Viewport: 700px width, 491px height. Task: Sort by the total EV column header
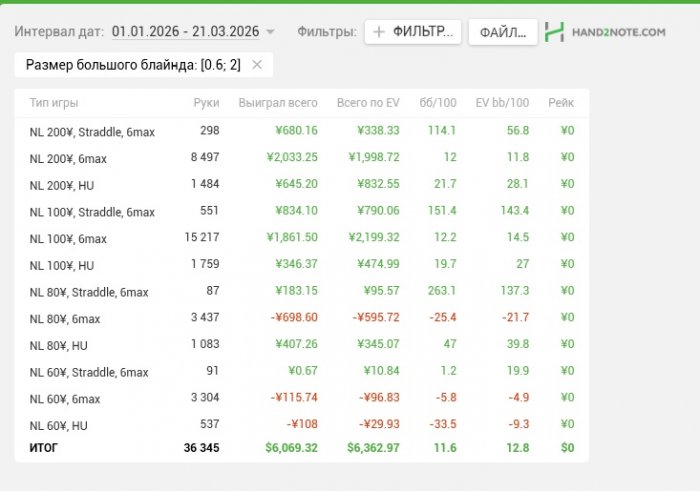click(x=368, y=103)
